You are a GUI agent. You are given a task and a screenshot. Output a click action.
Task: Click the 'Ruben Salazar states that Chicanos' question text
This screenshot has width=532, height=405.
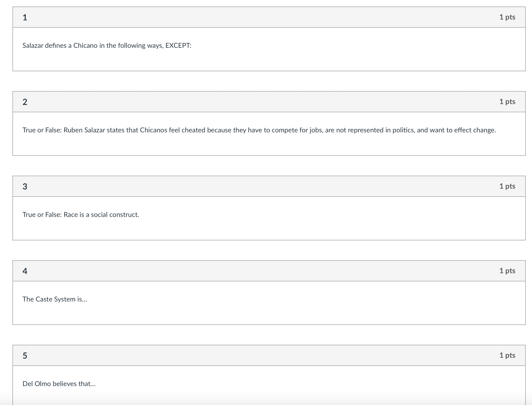(259, 130)
